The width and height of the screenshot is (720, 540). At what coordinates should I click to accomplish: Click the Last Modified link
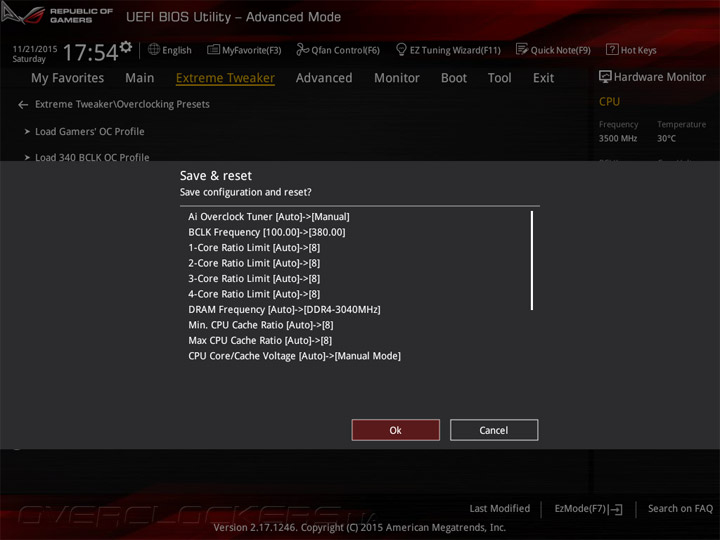[500, 508]
